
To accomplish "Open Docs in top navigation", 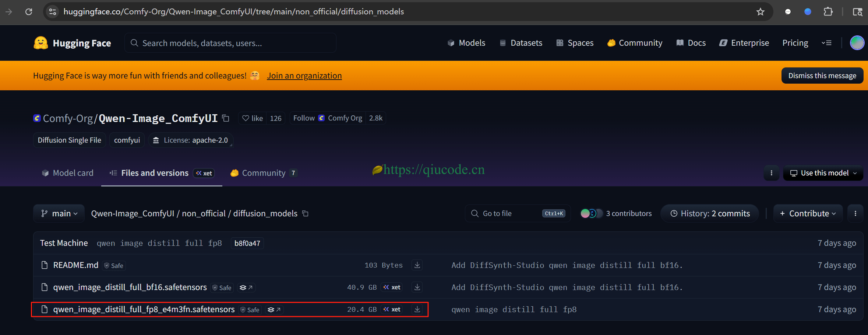I will (691, 43).
